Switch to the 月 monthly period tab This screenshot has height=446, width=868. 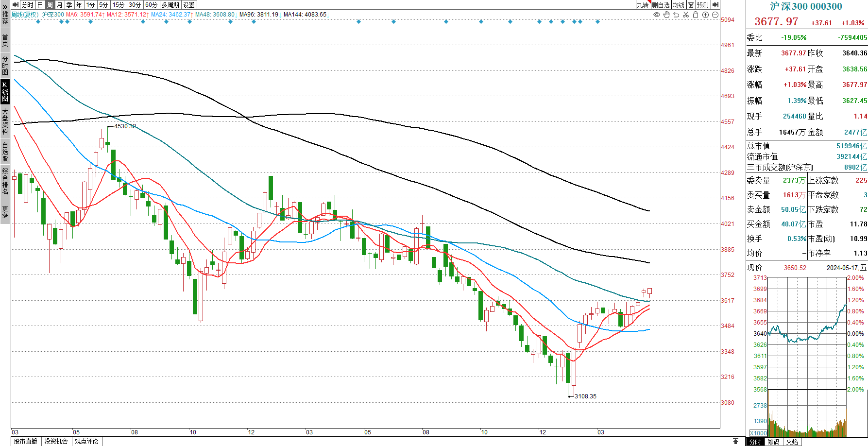point(59,5)
